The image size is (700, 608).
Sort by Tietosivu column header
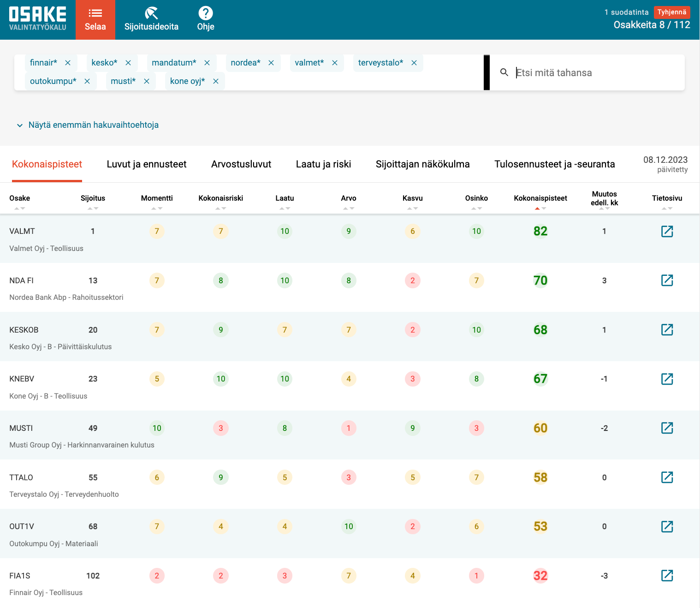(667, 198)
